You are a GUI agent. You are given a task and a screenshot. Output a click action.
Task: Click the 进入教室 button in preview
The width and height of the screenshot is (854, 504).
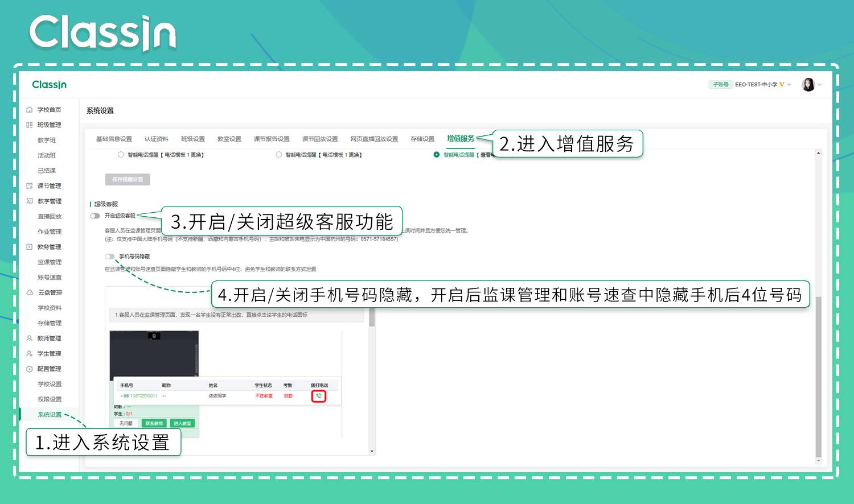click(183, 423)
